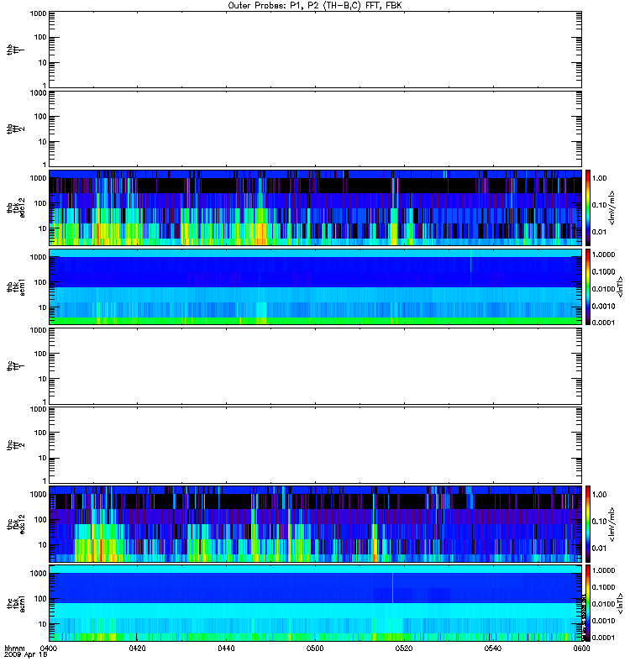
Task: Click '1.00' on the thc edc12 color bar
Action: point(599,495)
